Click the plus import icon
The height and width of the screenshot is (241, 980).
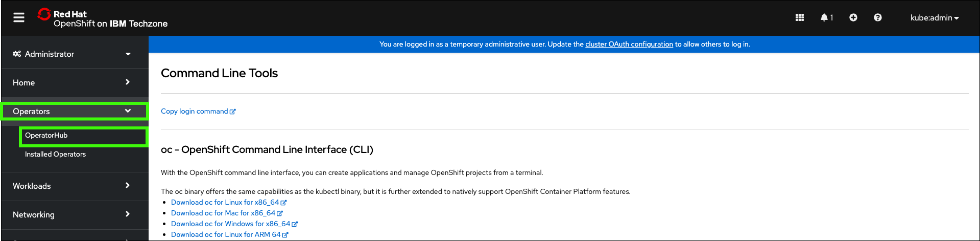(x=853, y=18)
